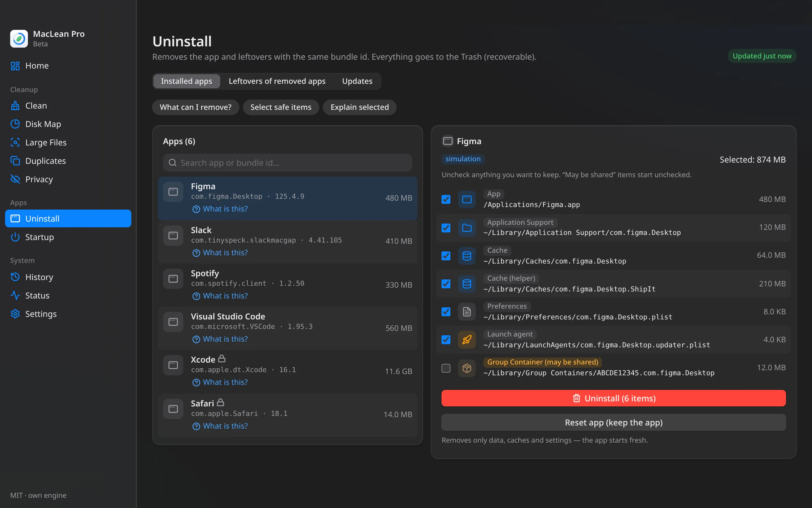The height and width of the screenshot is (508, 812).
Task: Click Explain selected button
Action: point(360,107)
